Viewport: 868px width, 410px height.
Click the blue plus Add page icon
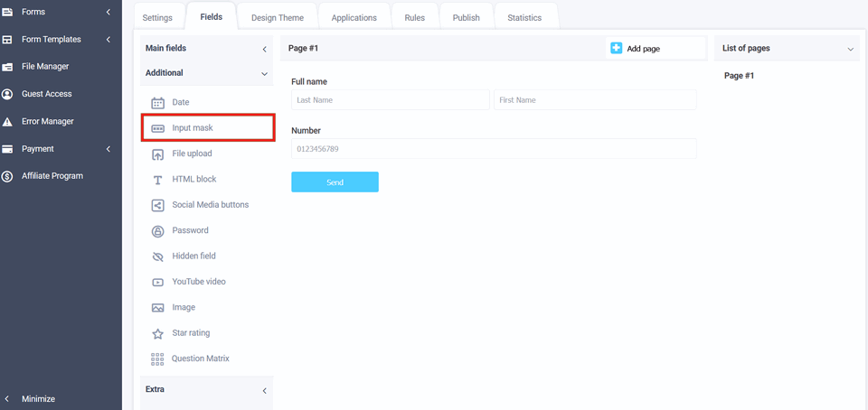click(x=616, y=48)
